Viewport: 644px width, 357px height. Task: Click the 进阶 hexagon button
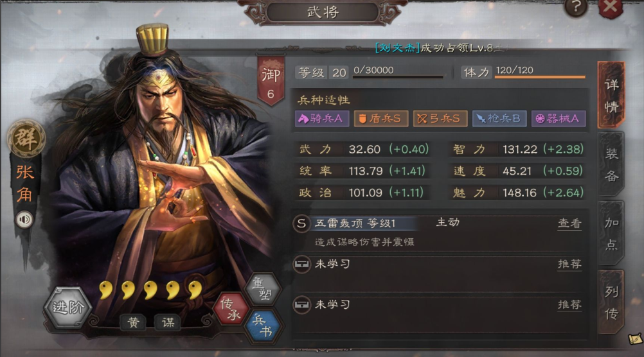tap(67, 308)
